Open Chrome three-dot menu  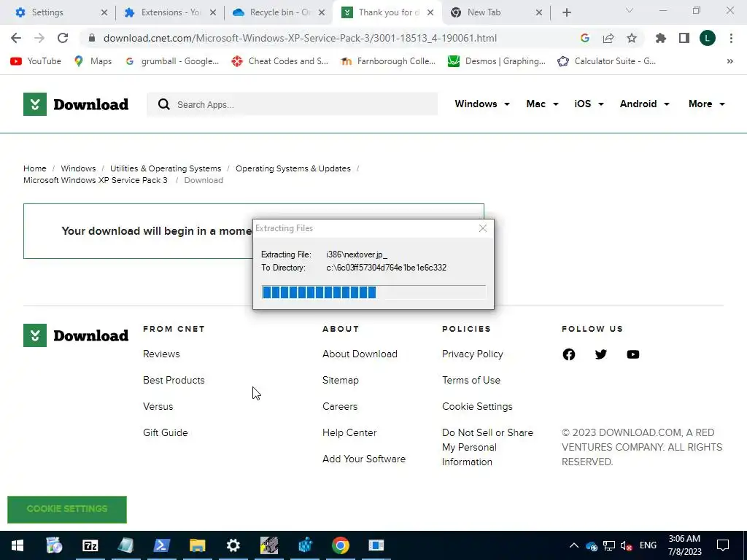(x=731, y=38)
